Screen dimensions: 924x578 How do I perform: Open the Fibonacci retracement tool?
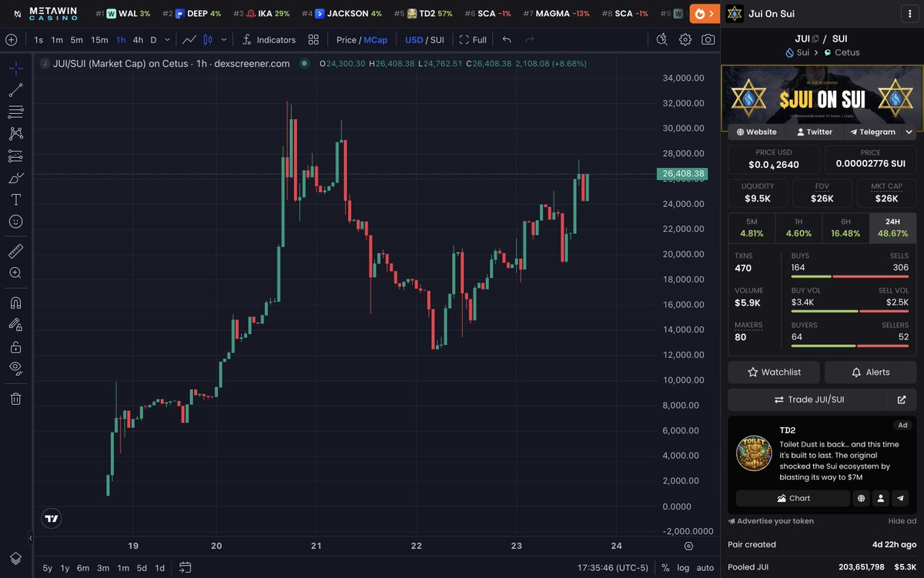click(15, 112)
